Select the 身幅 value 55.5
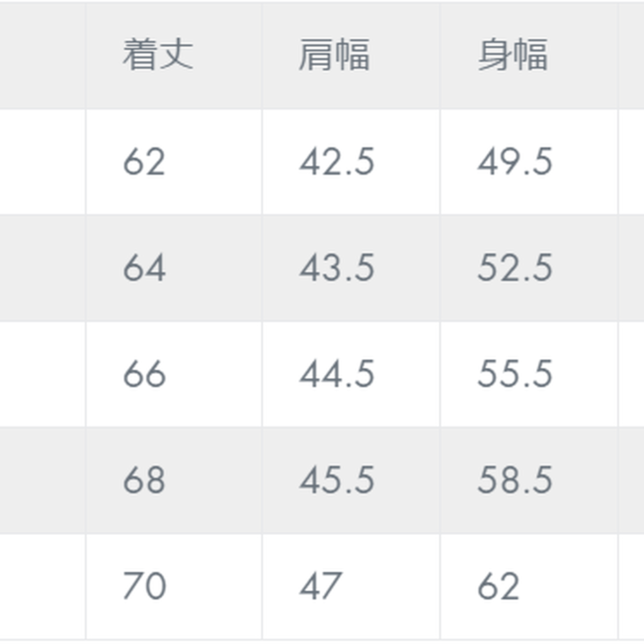The image size is (644, 644). click(x=514, y=373)
